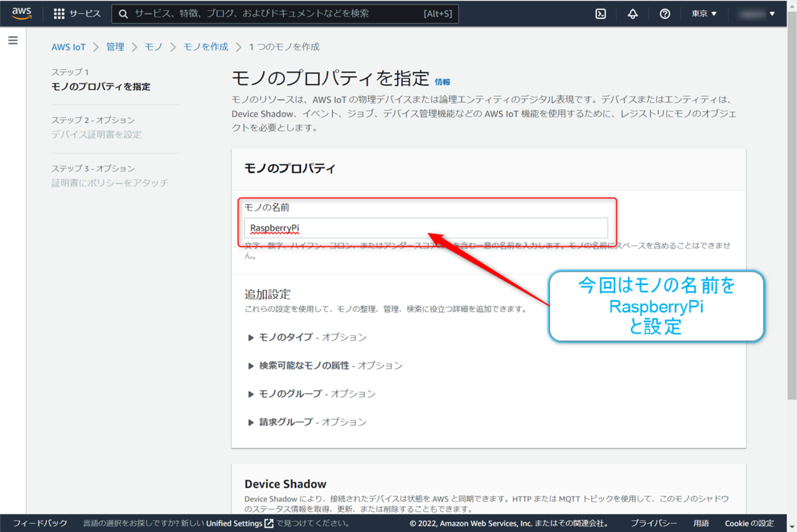
Task: Expand the モノのグループ option section
Action: [311, 394]
